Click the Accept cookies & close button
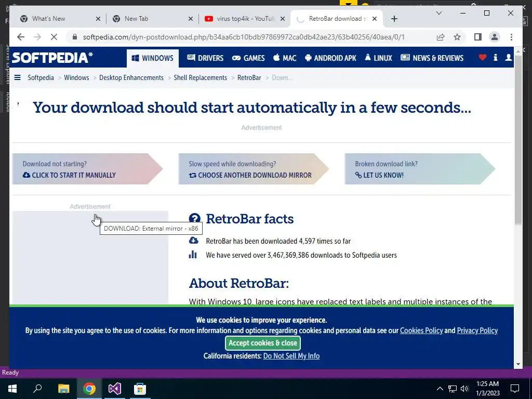Image resolution: width=532 pixels, height=399 pixels. tap(262, 343)
